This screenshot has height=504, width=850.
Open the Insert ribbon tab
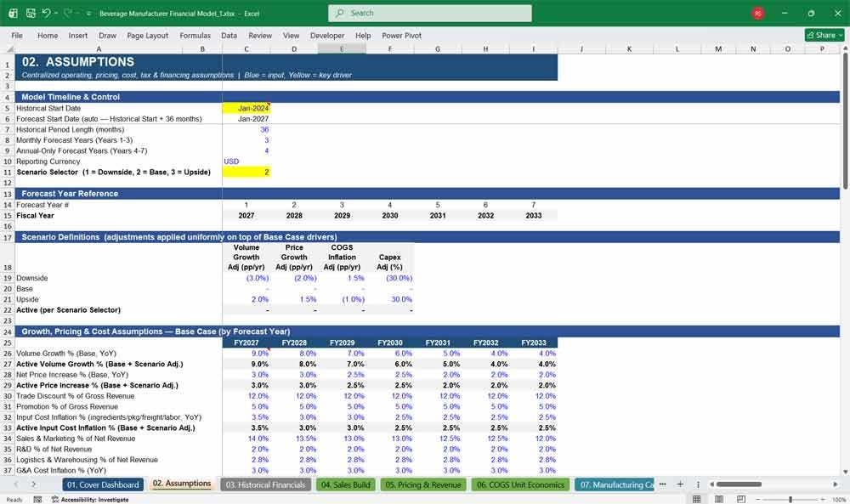(78, 35)
